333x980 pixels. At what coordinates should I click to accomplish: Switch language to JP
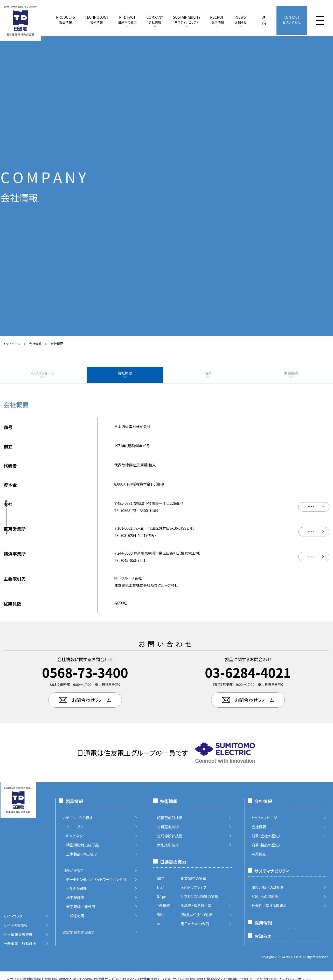point(264,17)
